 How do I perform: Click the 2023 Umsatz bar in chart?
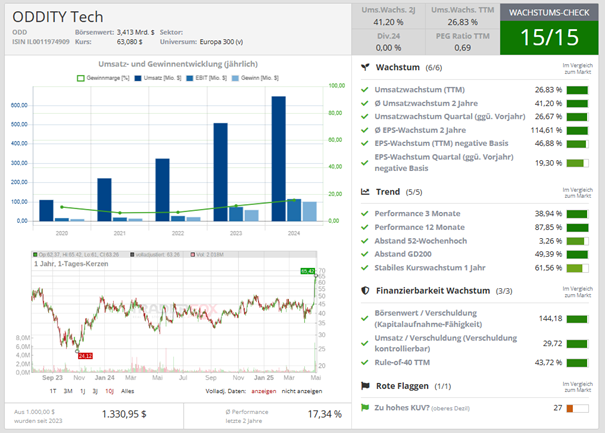(x=221, y=172)
